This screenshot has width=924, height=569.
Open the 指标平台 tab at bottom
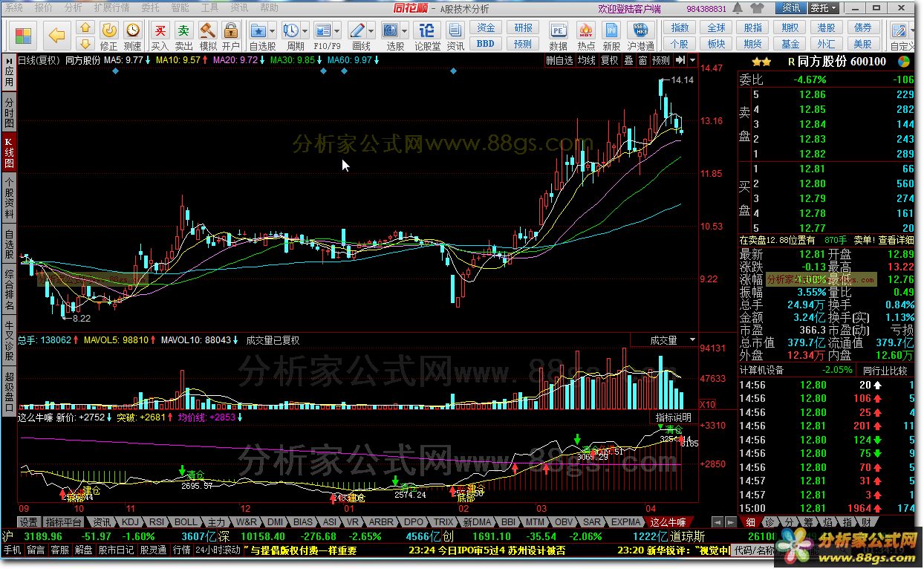[x=65, y=522]
